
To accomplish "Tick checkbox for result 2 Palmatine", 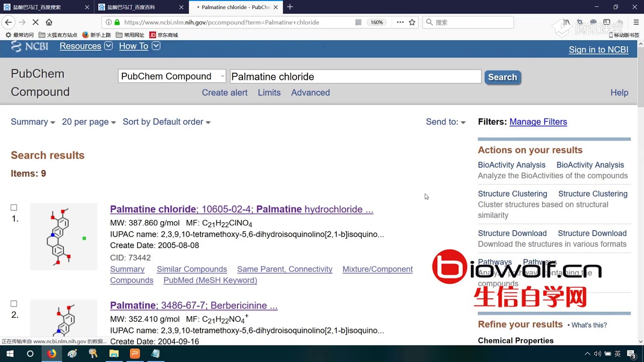I will pos(14,304).
